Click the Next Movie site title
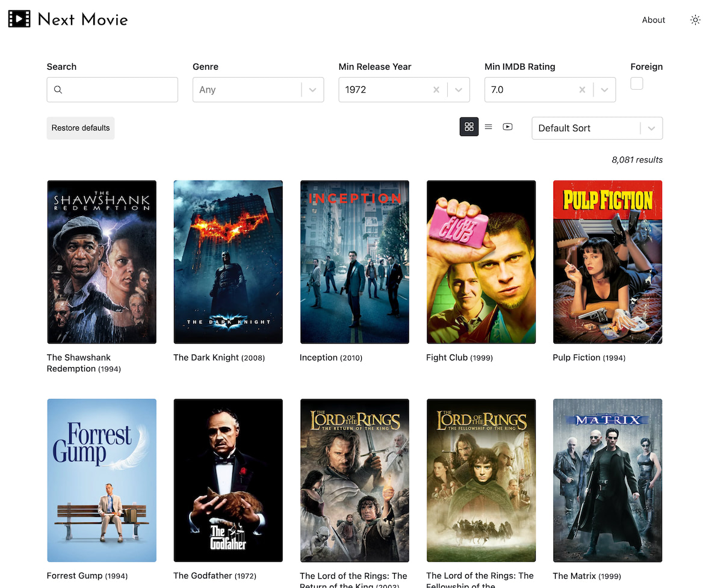The height and width of the screenshot is (588, 709). pyautogui.click(x=82, y=19)
